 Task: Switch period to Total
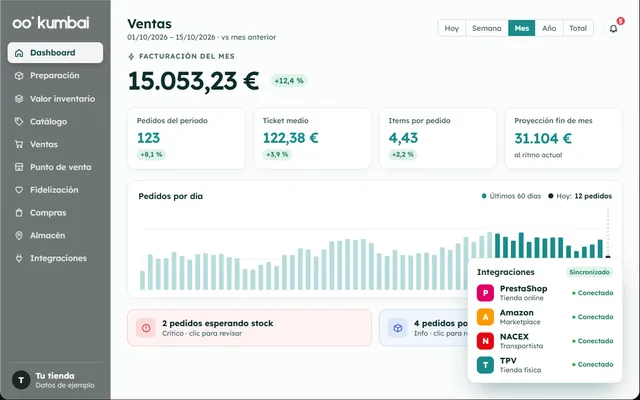coord(578,28)
